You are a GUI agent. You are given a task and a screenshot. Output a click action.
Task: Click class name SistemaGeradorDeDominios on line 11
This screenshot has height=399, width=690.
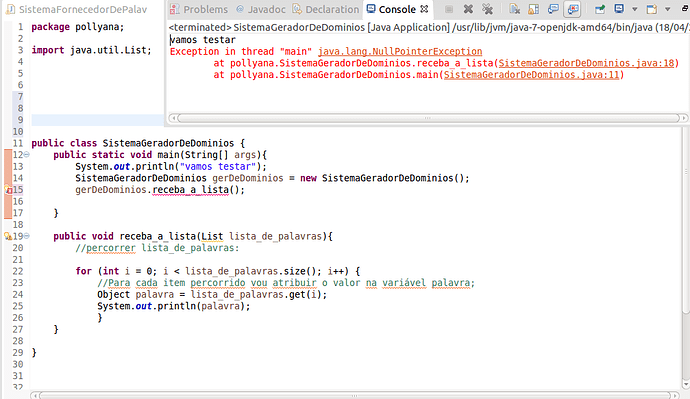tap(169, 143)
